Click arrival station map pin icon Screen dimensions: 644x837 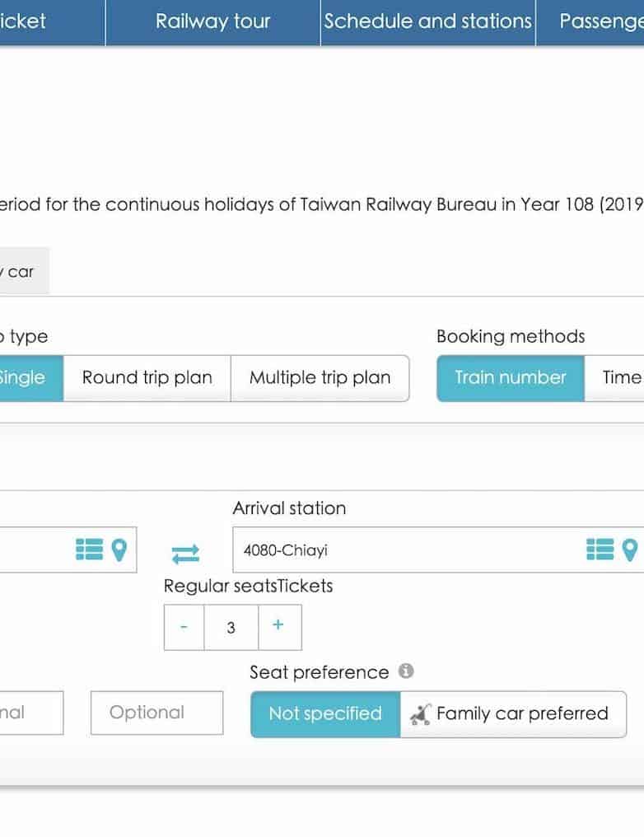[630, 549]
